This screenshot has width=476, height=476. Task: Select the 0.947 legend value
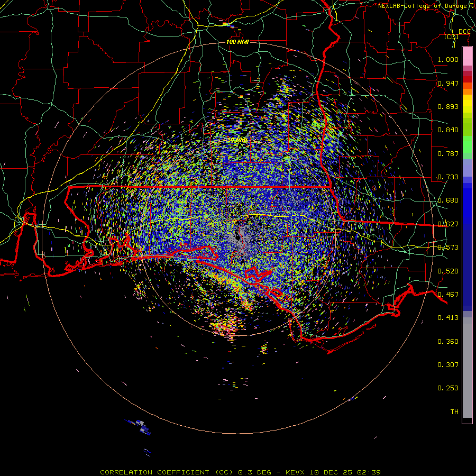[x=448, y=83]
